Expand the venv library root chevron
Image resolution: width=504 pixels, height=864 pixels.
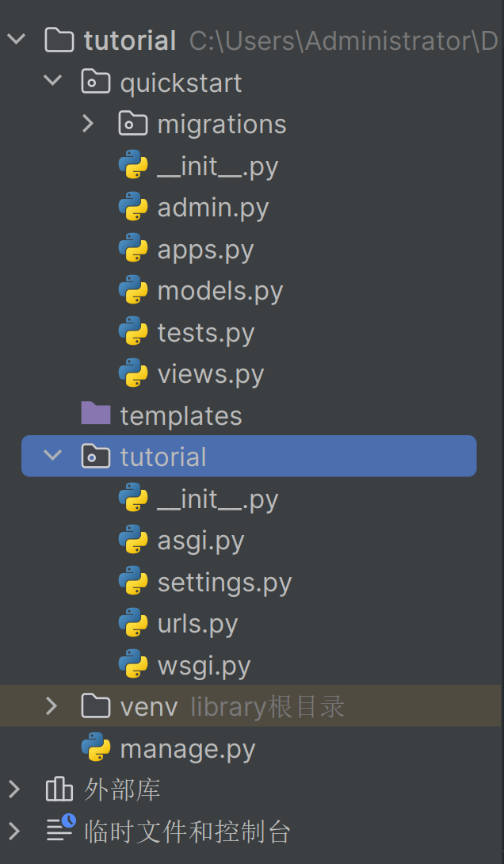click(x=52, y=706)
